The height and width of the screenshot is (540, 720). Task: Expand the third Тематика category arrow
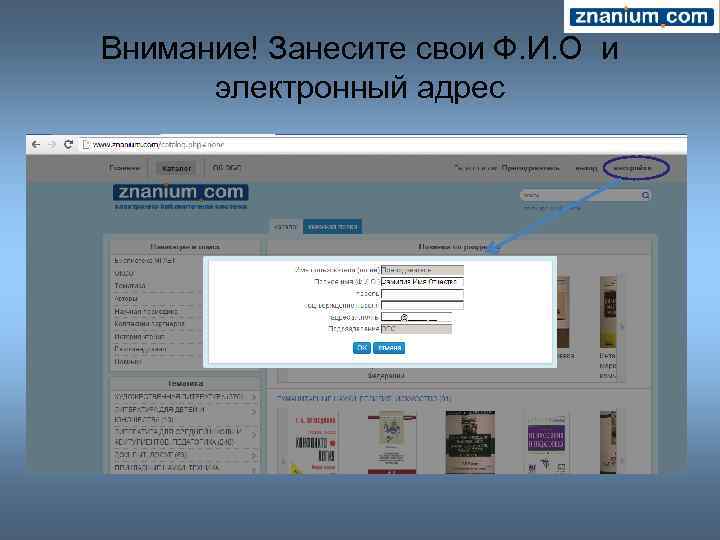253,434
